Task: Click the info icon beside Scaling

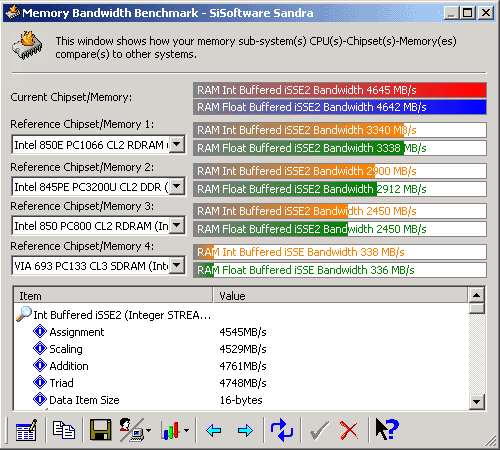Action: pos(40,348)
